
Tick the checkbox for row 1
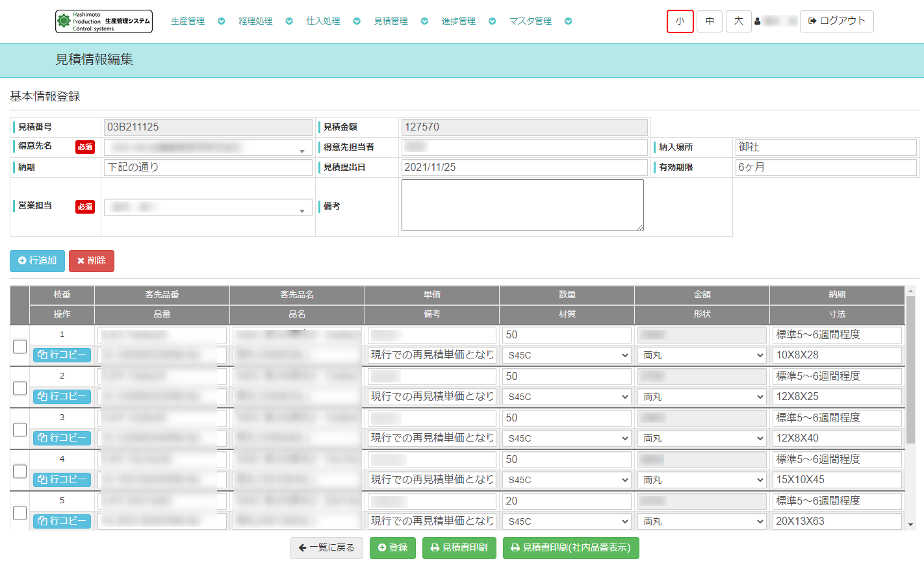20,347
